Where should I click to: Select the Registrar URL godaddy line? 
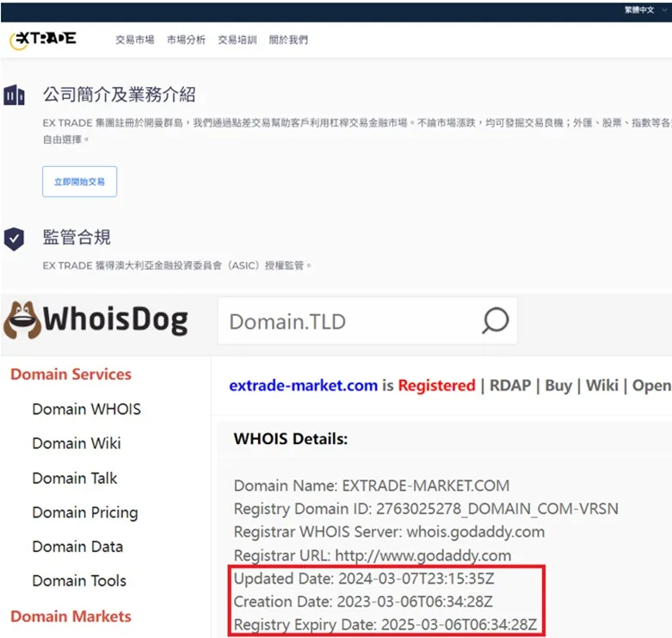pyautogui.click(x=373, y=555)
